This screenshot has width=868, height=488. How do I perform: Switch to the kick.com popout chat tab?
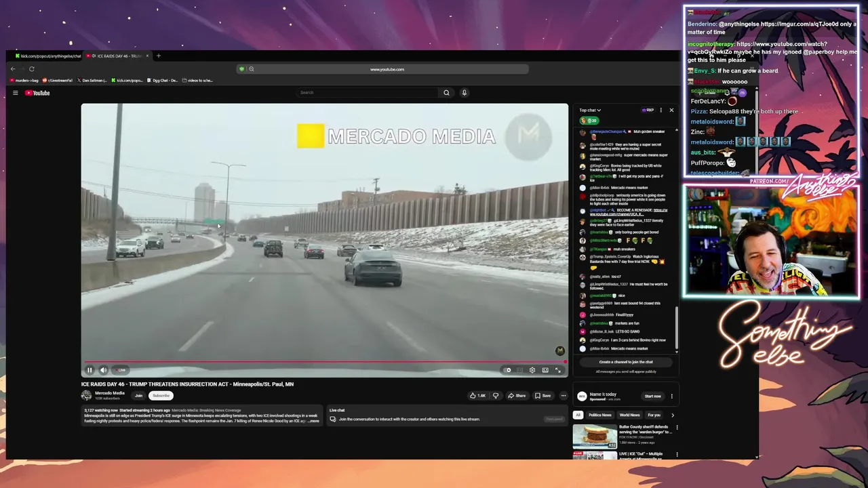tap(47, 56)
